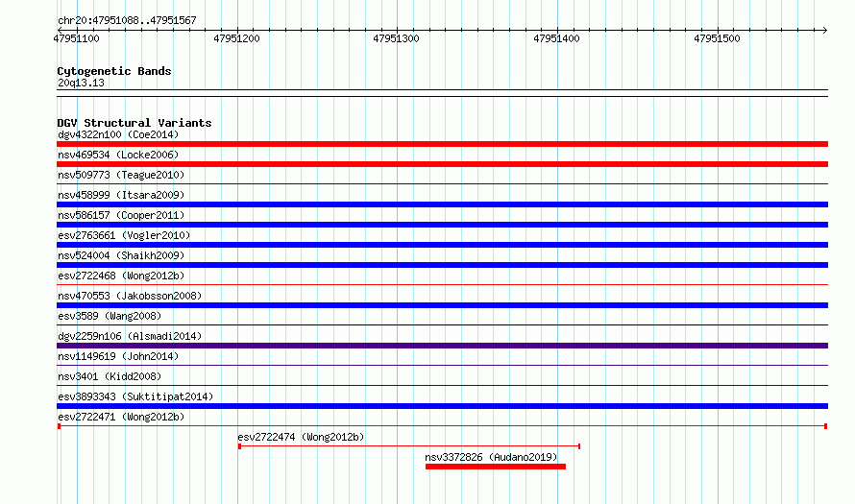Screen dimensions: 855x504
Task: Click the dgv4322n100 (Coe2014) variant label
Action: click(x=118, y=134)
